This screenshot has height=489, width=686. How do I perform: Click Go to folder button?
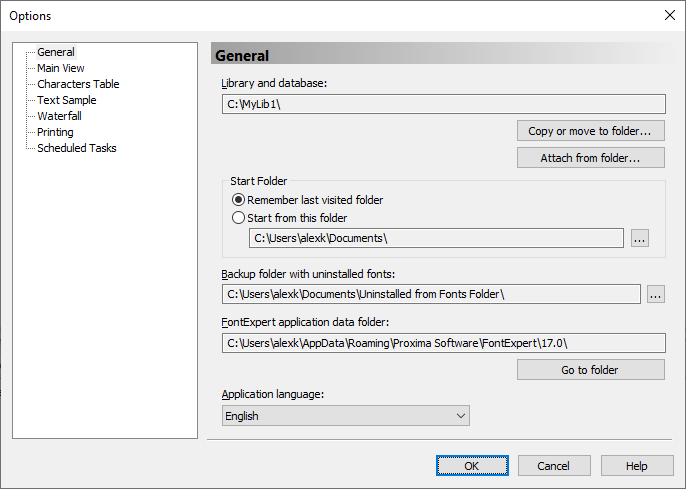(x=591, y=370)
